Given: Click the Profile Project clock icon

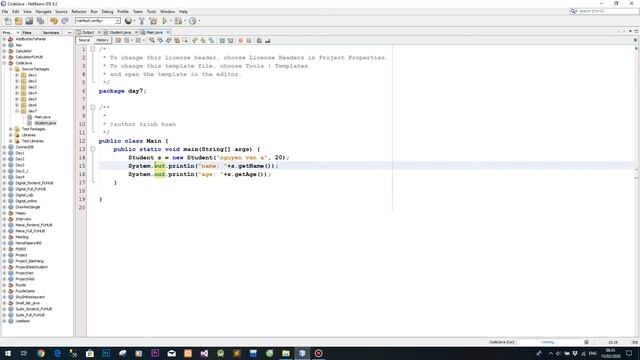Looking at the screenshot, I should tap(193, 21).
